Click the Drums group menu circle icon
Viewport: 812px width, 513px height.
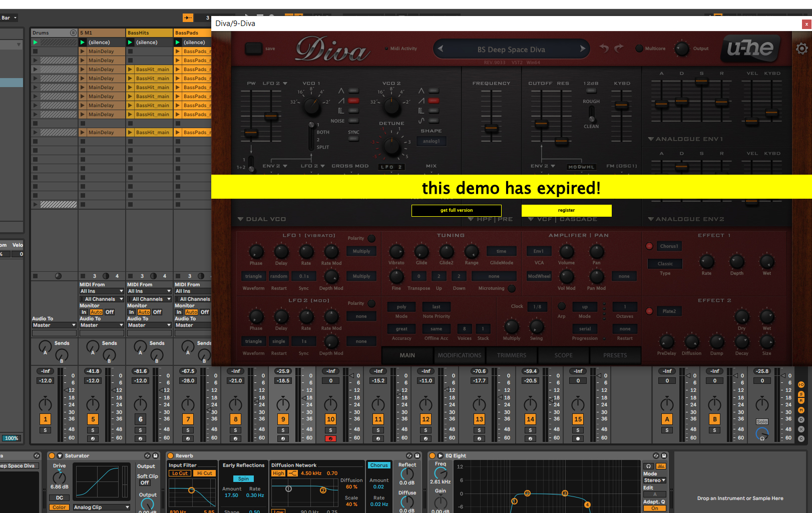[x=73, y=33]
